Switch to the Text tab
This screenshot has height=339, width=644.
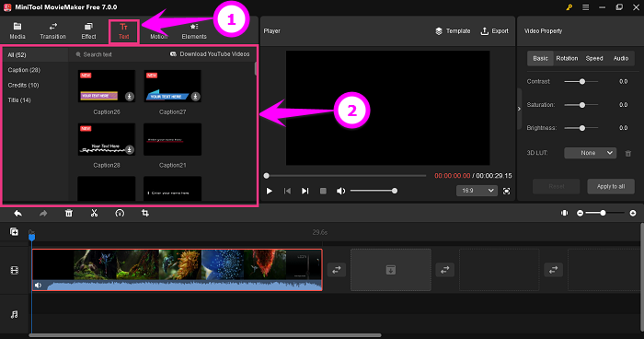123,31
